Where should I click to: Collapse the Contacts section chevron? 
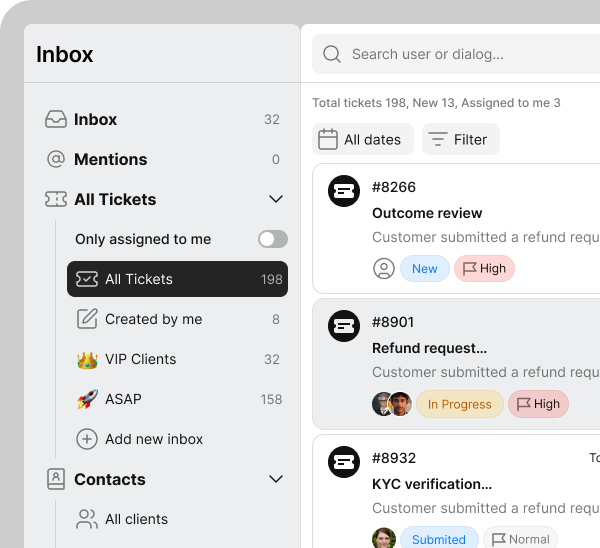click(276, 479)
